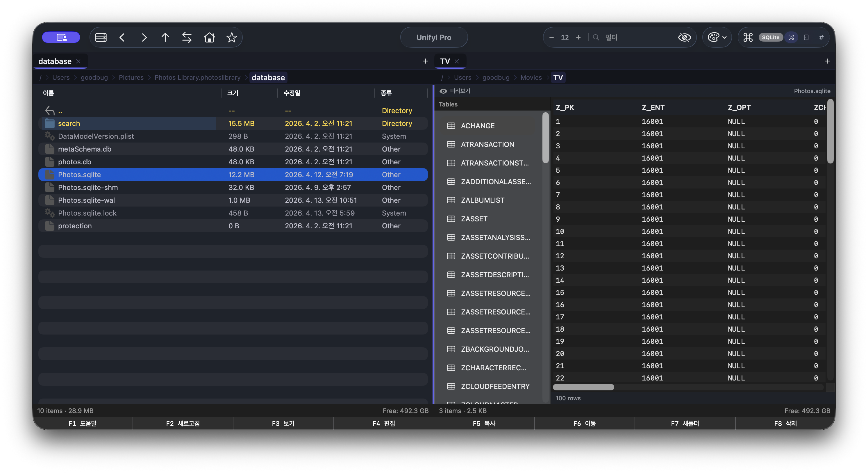Switch to the database tab
Viewport: 868px width, 473px height.
pyautogui.click(x=55, y=61)
